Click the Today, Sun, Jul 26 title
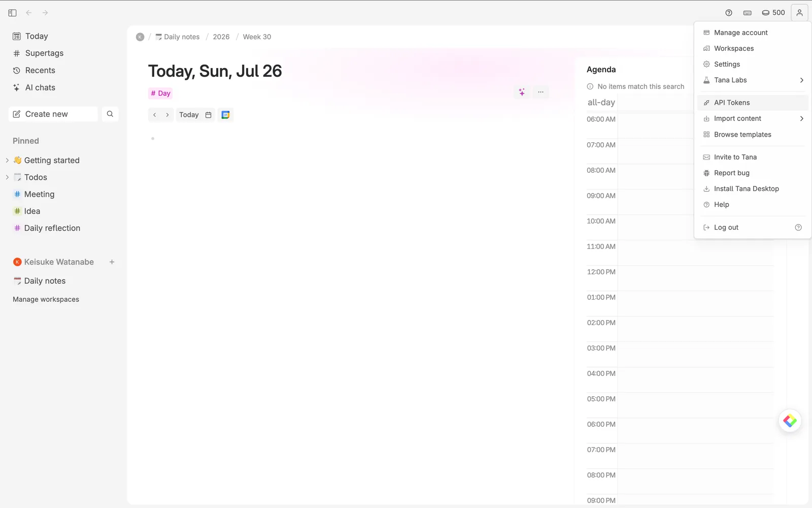812x508 pixels. tap(215, 71)
